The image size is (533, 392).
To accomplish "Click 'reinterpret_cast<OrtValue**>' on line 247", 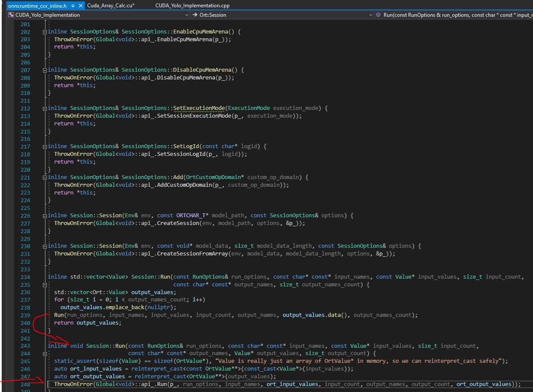I will [x=179, y=376].
